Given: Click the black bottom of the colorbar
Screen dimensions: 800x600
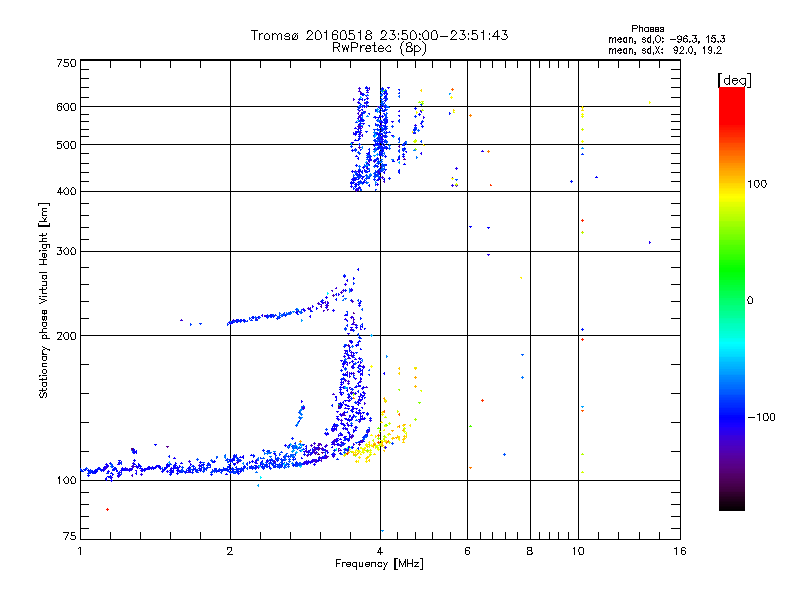Looking at the screenshot, I should coord(732,503).
